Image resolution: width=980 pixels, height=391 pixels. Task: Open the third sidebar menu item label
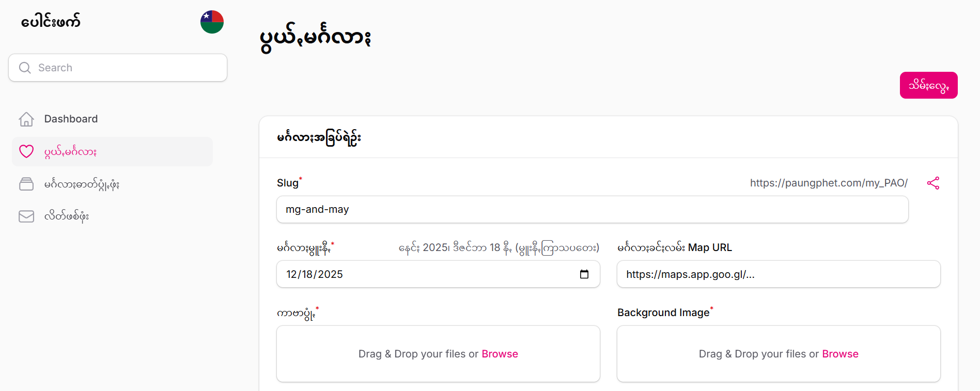click(82, 184)
